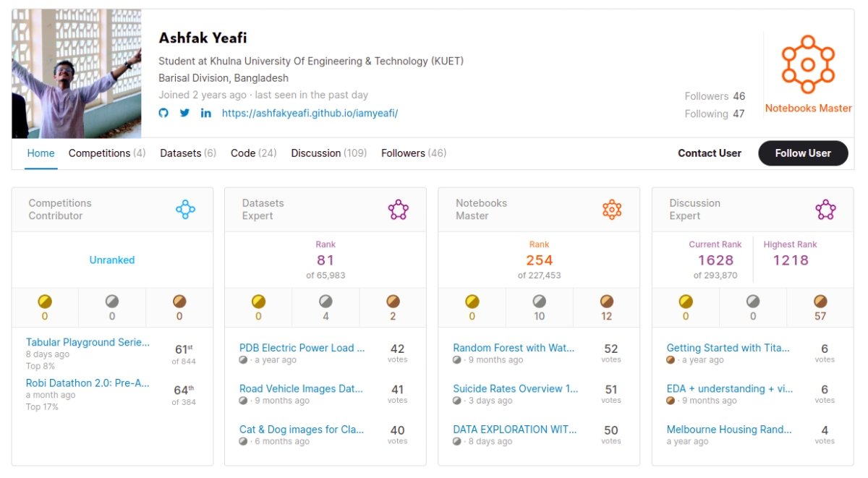Open the Twitter profile icon
This screenshot has width=868, height=478.
(184, 113)
